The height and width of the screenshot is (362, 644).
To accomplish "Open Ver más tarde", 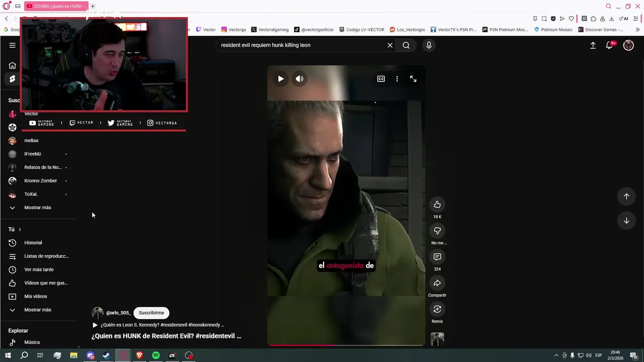I will (x=38, y=269).
